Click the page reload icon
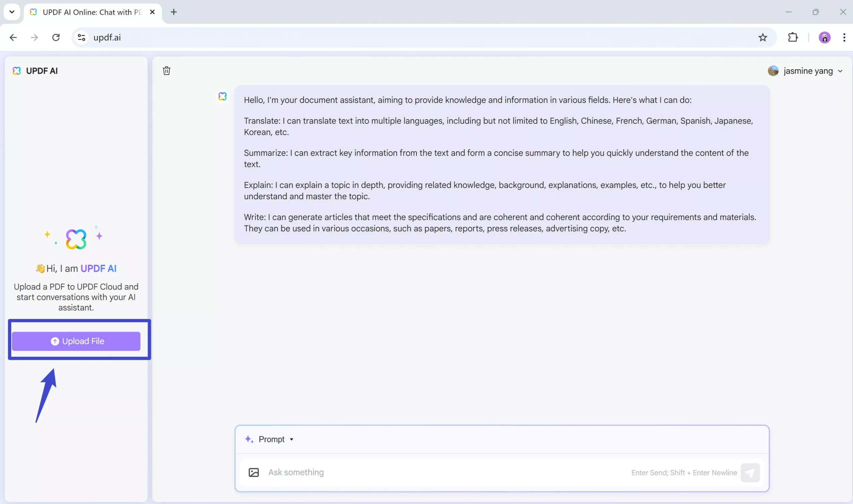This screenshot has width=853, height=504. 56,37
